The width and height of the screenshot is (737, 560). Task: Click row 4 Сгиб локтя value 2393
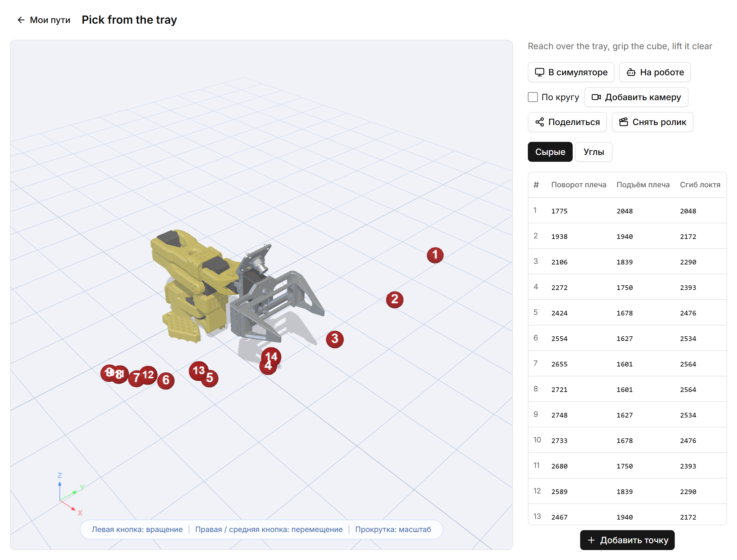tap(688, 288)
